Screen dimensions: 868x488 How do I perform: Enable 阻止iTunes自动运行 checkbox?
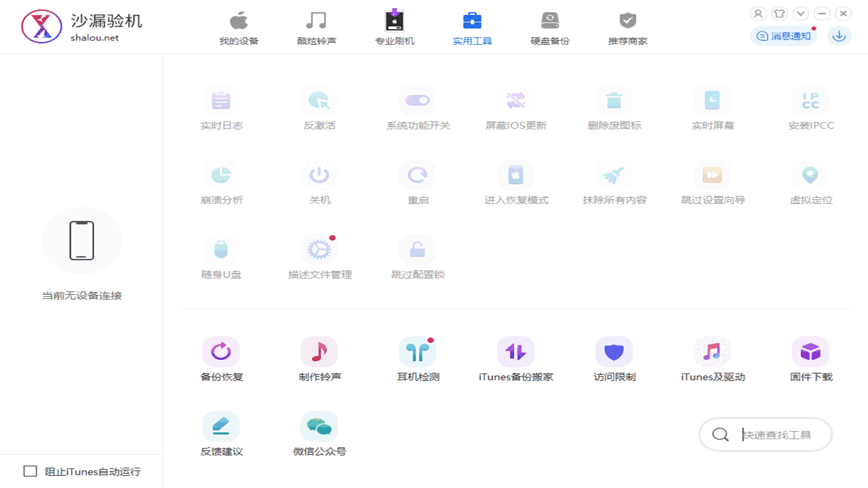pyautogui.click(x=31, y=471)
